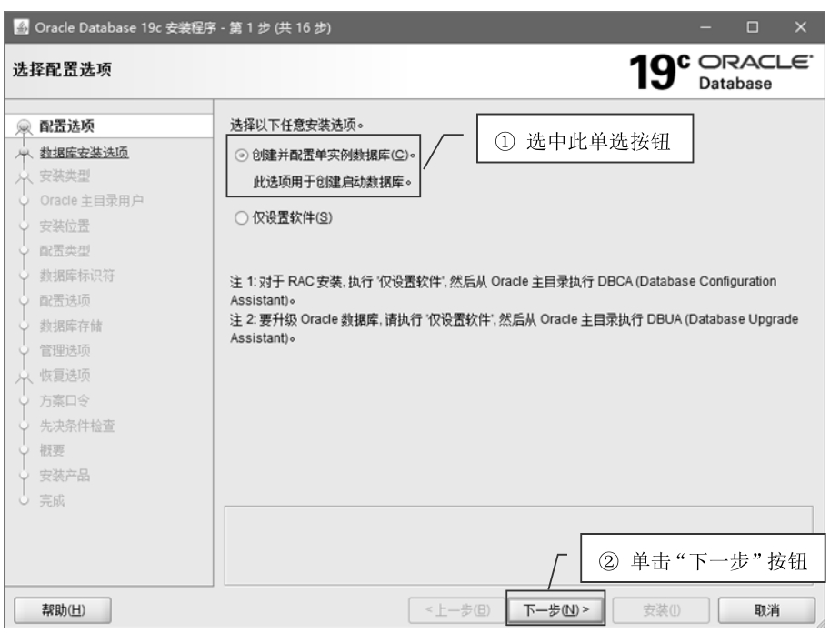Open help with 帮助(H) button
This screenshot has height=643, width=840.
(x=63, y=609)
